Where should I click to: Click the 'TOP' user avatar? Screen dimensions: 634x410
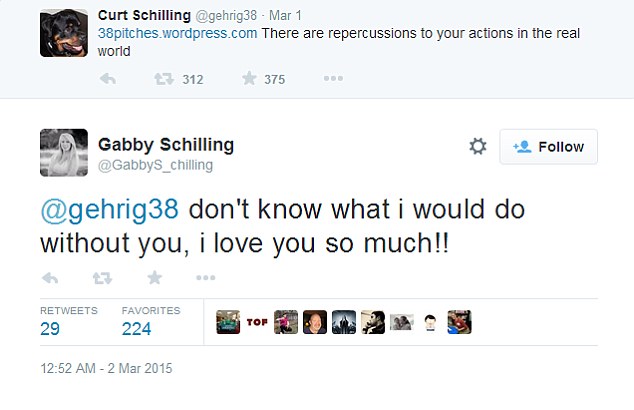(x=257, y=322)
